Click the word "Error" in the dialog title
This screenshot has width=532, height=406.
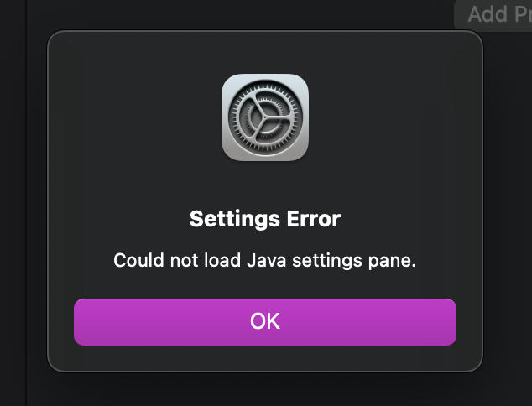(314, 219)
